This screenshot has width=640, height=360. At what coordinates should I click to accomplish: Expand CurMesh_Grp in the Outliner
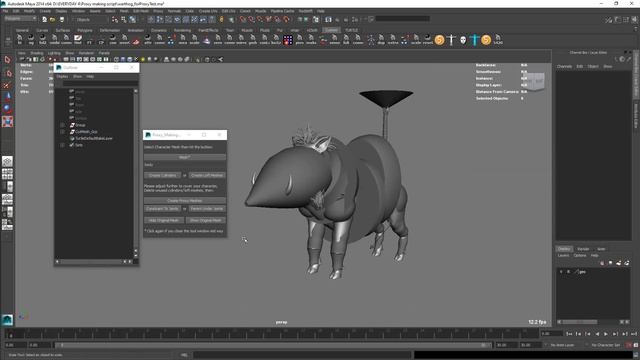click(62, 132)
